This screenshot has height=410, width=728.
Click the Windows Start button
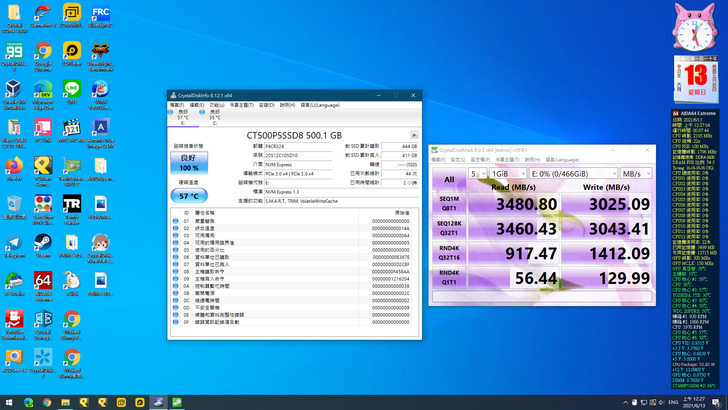[x=8, y=402]
